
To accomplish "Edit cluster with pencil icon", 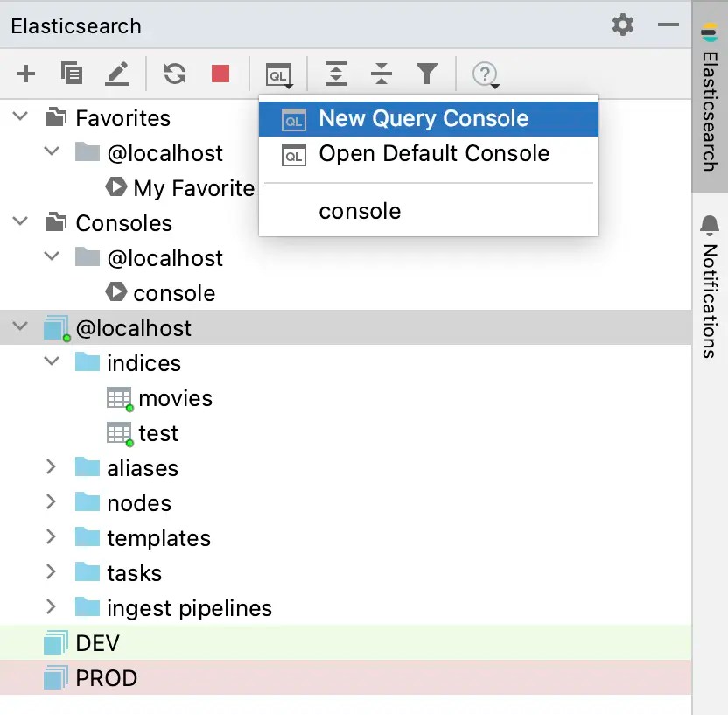I will [117, 74].
